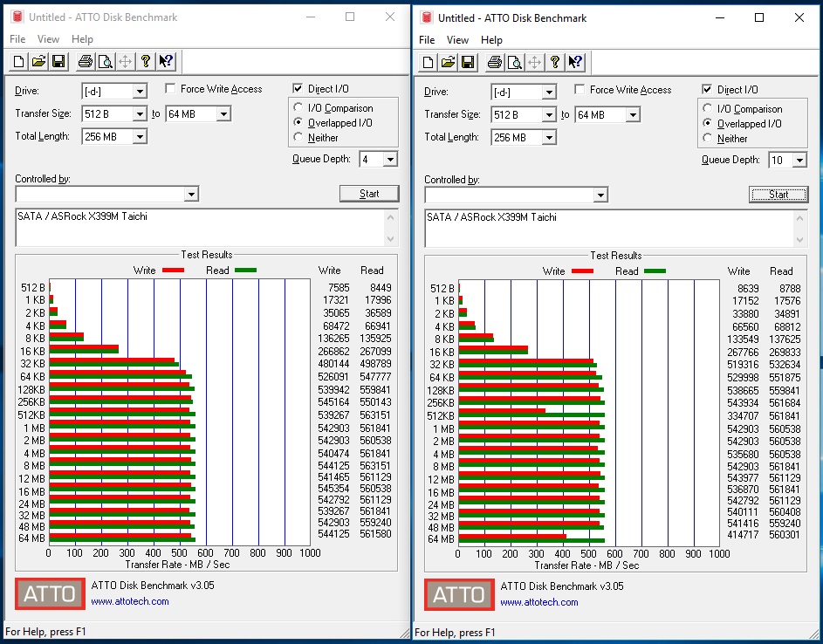Click right window title bar app icon

[x=427, y=17]
